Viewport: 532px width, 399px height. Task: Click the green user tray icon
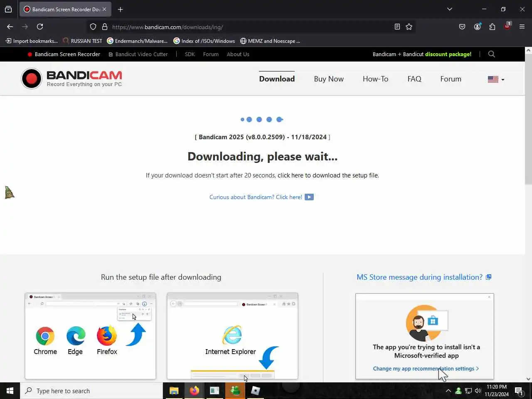(x=458, y=391)
